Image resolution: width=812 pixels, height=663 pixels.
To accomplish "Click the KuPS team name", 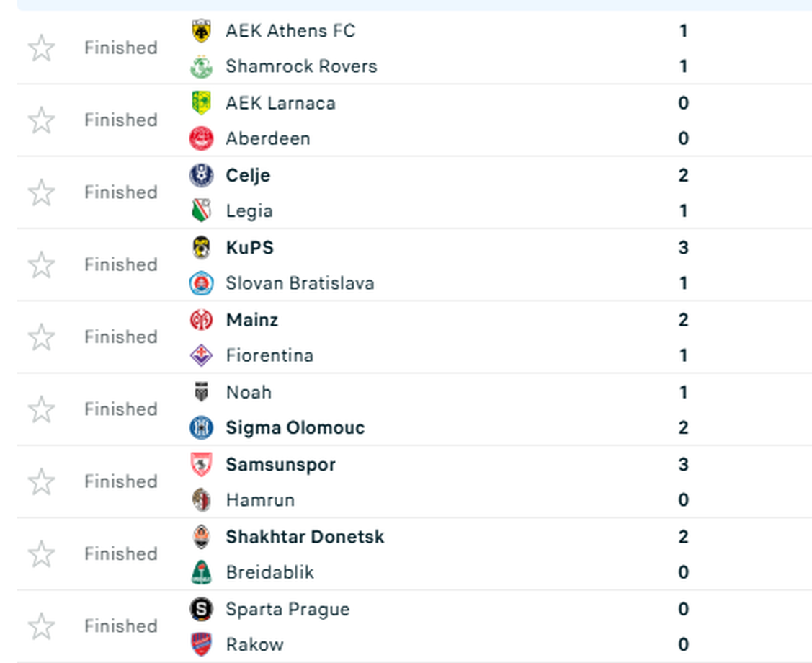I will pyautogui.click(x=249, y=248).
